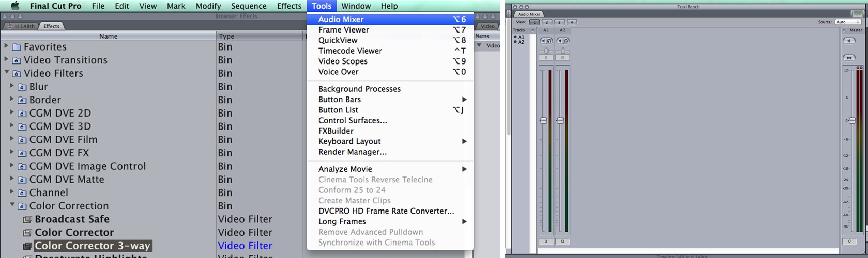Click the Broadcast Safe filter icon
The height and width of the screenshot is (258, 868).
(x=27, y=219)
